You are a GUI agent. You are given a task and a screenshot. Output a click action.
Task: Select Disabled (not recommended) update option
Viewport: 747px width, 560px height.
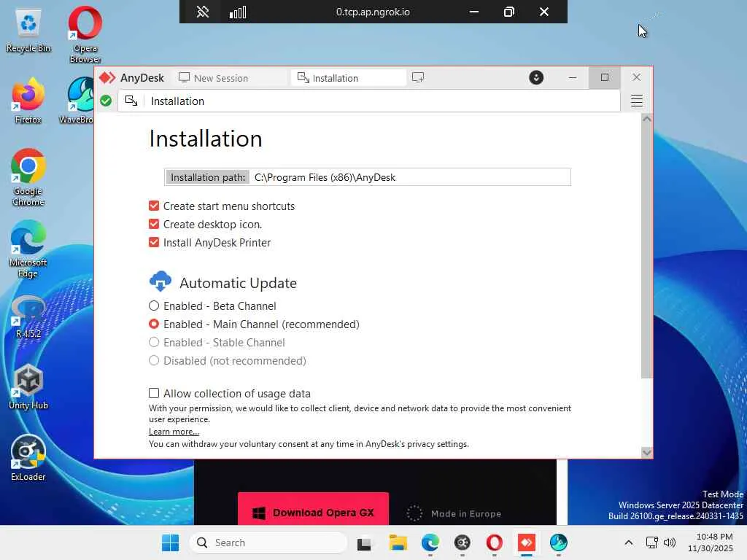pyautogui.click(x=153, y=360)
